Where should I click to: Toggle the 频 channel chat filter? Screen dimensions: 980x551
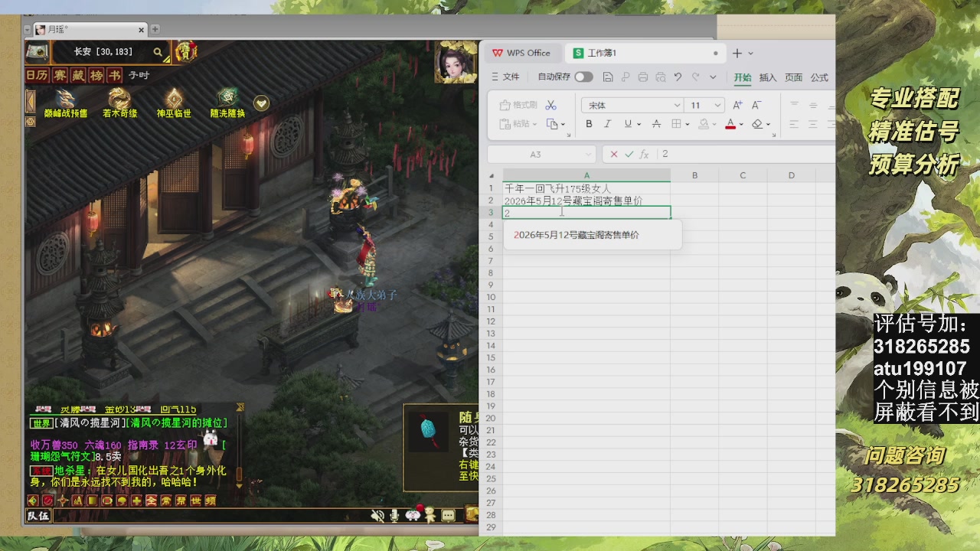click(210, 500)
